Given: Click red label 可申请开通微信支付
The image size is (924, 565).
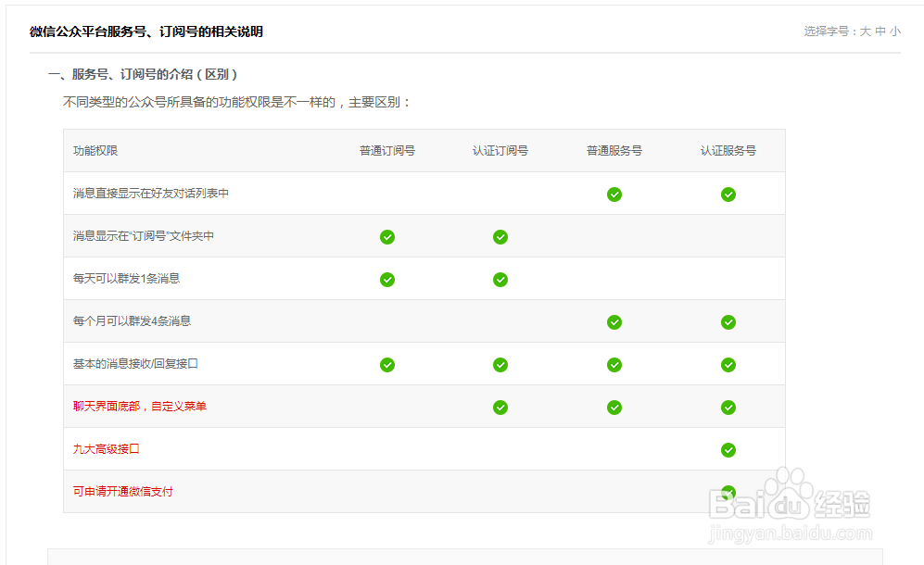Looking at the screenshot, I should [123, 491].
